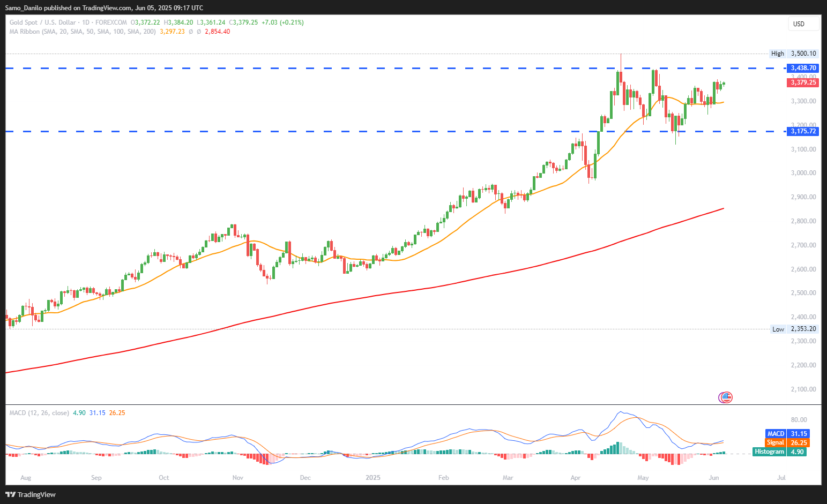
Task: Click the orange Signal value tag 26.25
Action: (x=787, y=443)
